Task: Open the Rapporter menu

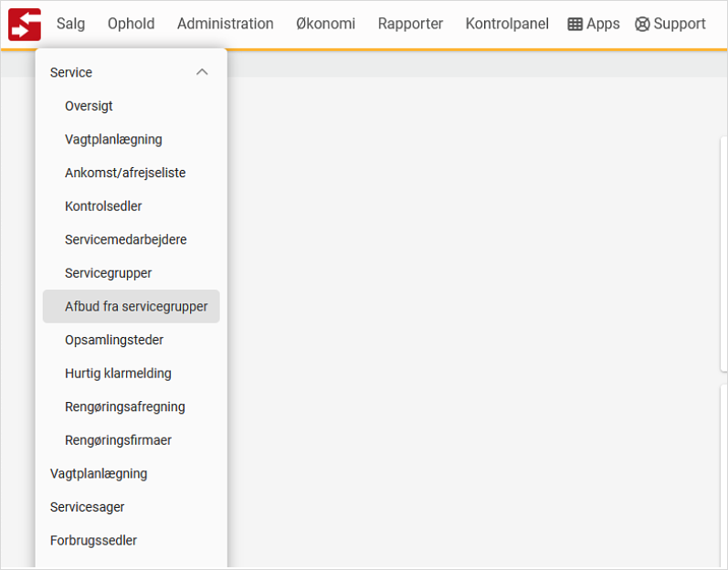Action: 410,24
